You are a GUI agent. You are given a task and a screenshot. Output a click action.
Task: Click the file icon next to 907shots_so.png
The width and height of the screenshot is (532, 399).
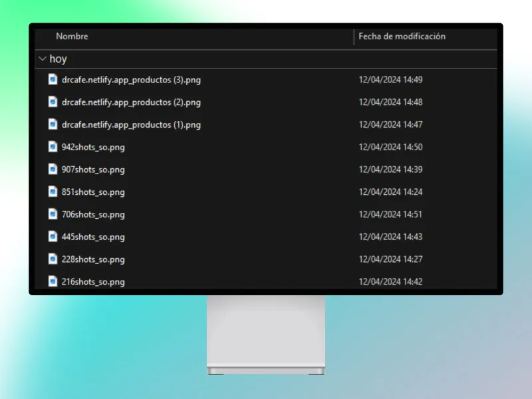53,170
